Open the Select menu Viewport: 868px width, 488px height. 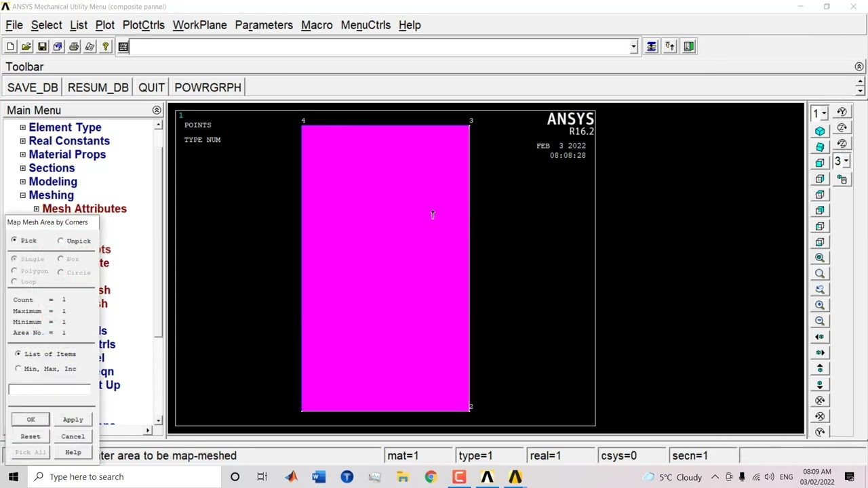[47, 25]
